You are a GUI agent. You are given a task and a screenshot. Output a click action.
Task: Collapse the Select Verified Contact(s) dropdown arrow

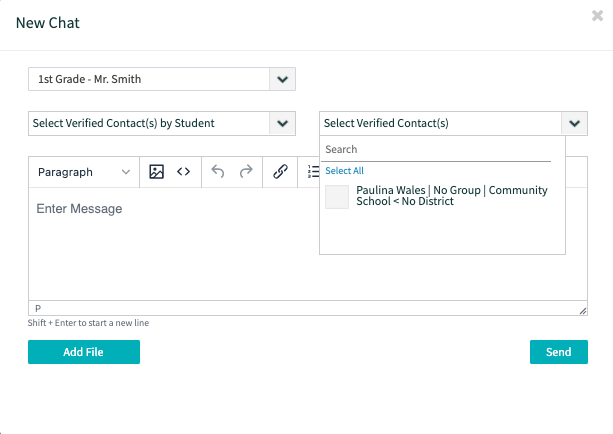click(x=574, y=124)
